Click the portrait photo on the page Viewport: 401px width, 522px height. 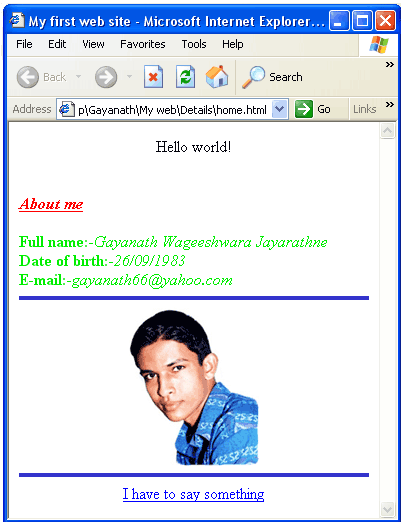[194, 387]
